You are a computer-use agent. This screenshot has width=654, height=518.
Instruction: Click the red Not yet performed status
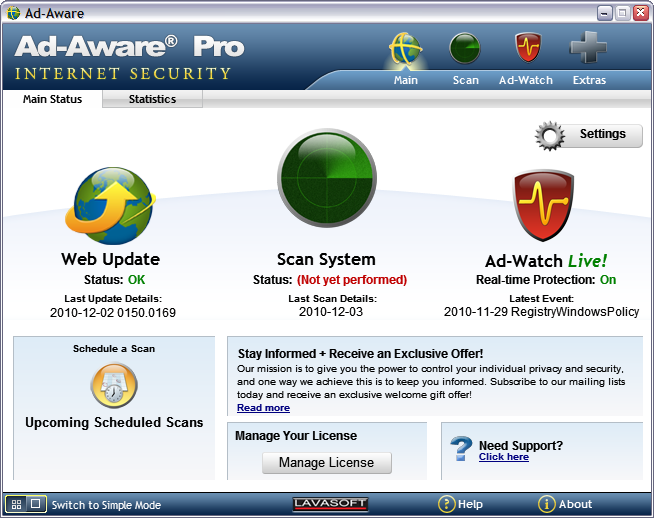[352, 280]
